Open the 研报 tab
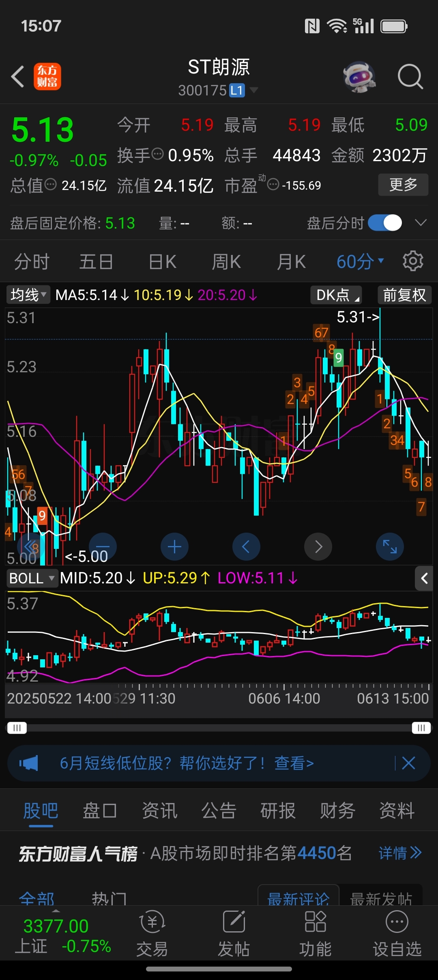 click(x=278, y=811)
